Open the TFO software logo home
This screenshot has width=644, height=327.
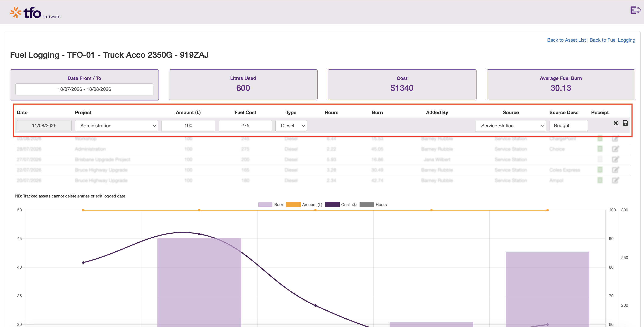click(35, 12)
